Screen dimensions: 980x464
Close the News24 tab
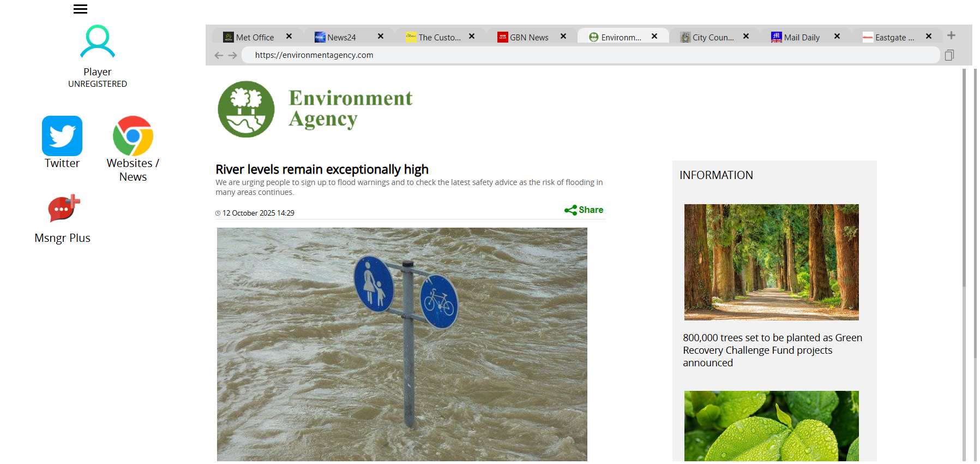pos(381,36)
